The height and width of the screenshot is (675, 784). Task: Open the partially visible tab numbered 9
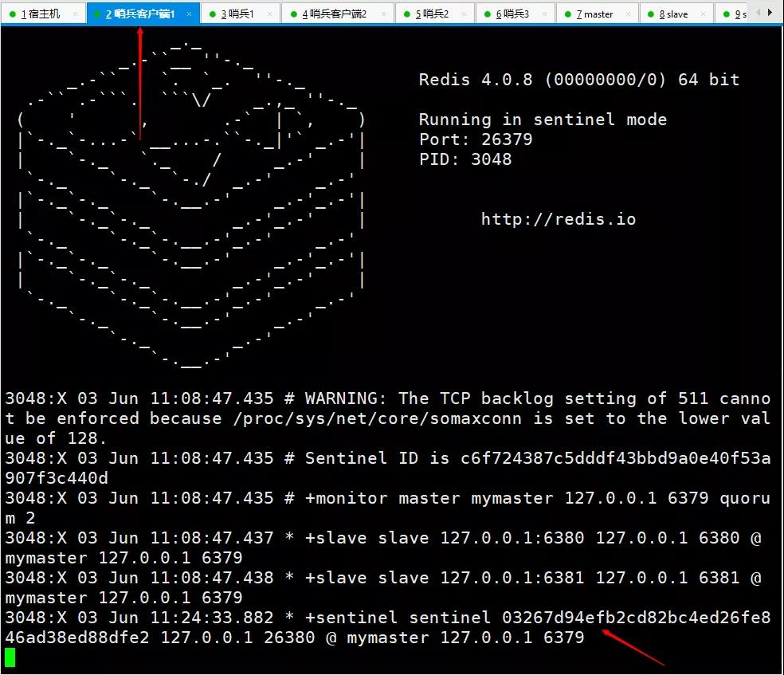tap(733, 14)
